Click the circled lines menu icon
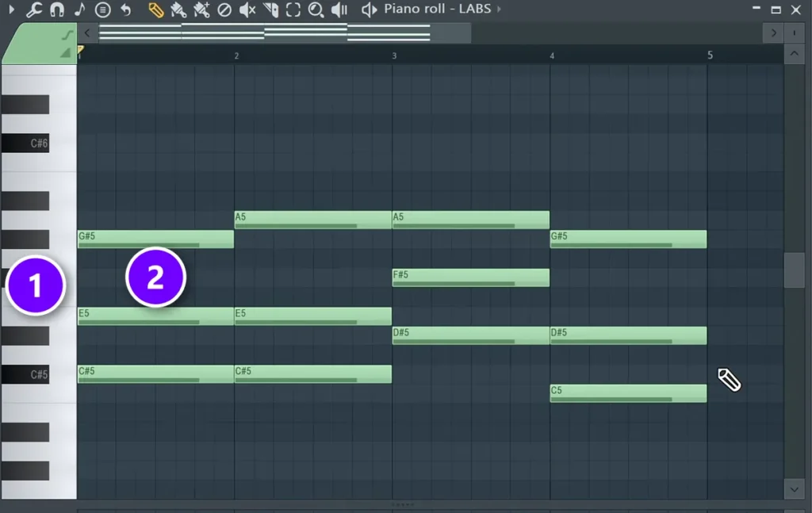Viewport: 812px width, 513px height. click(x=102, y=10)
